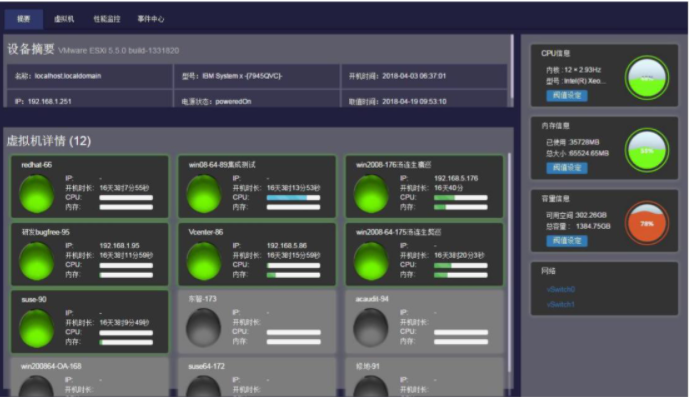Click the gray status orb of suse64-172
The height and width of the screenshot is (397, 689).
pyautogui.click(x=203, y=387)
